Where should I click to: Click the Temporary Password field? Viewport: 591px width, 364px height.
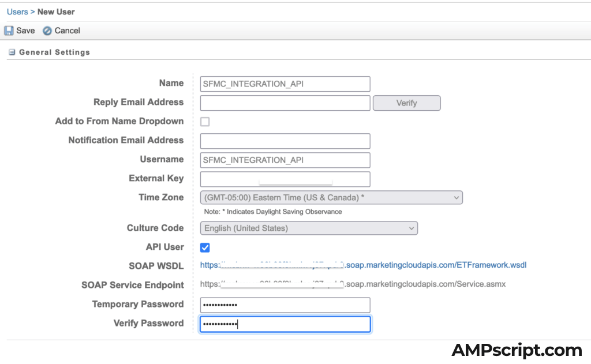pos(285,305)
